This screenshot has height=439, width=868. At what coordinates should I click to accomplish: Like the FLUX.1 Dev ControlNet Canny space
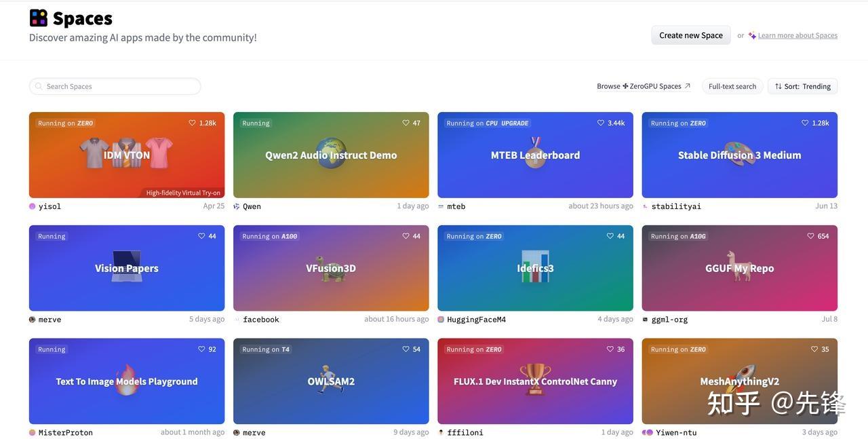[x=610, y=349]
